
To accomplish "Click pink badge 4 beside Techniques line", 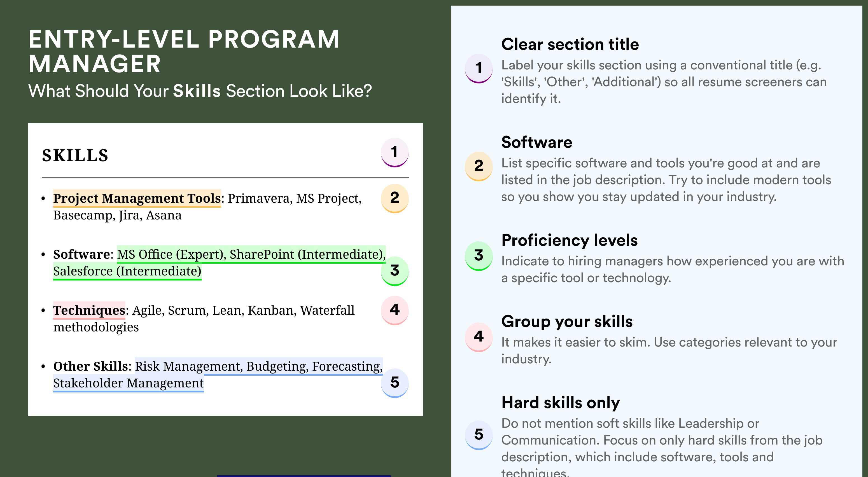I will (395, 310).
